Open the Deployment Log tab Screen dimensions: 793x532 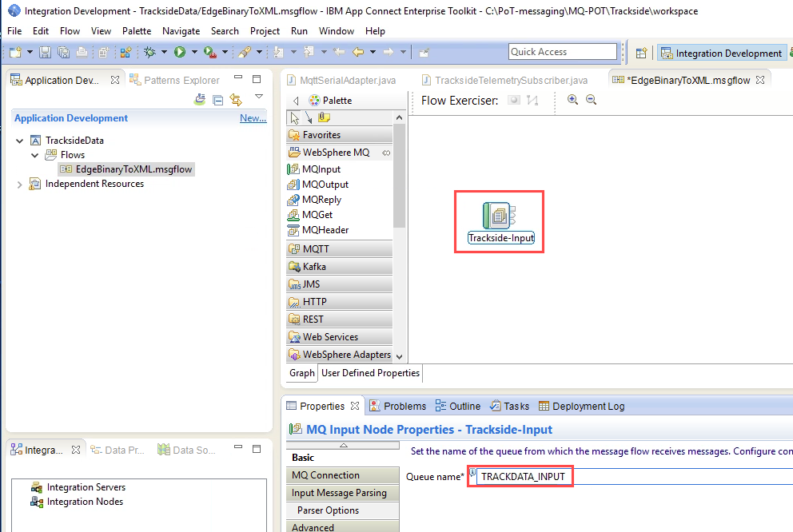[582, 407]
